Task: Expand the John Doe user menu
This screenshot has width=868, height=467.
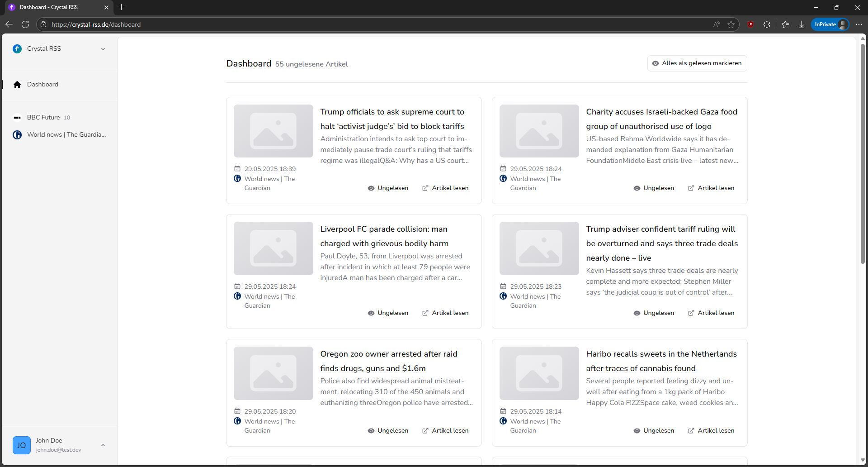Action: (103, 445)
